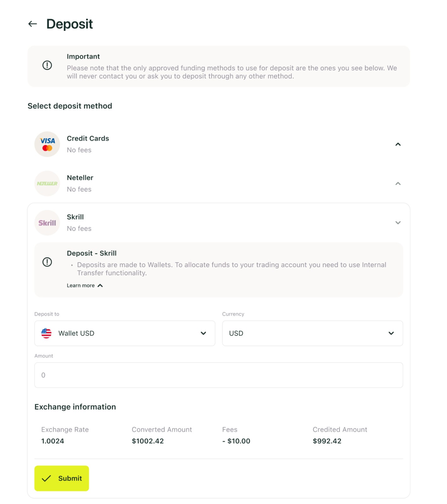The image size is (447, 504).
Task: Click the Skrill logo icon
Action: point(47,223)
